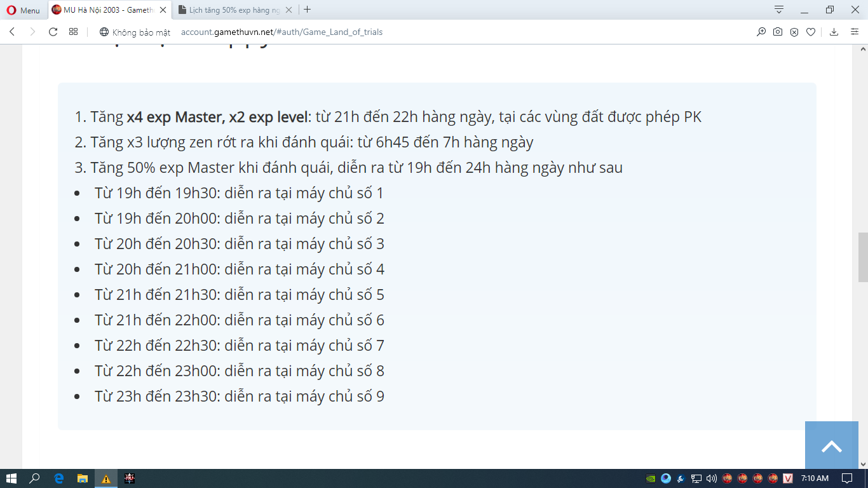Image resolution: width=868 pixels, height=488 pixels.
Task: Open the browser downloads panel
Action: [834, 32]
